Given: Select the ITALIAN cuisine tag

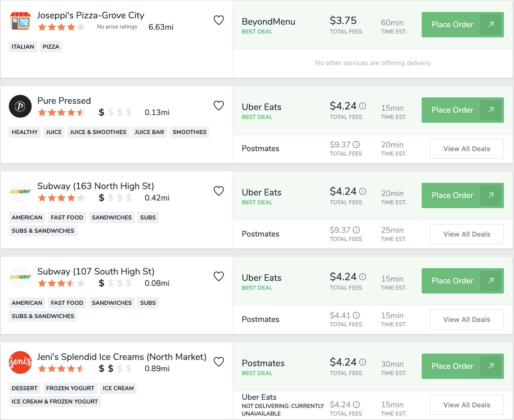Looking at the screenshot, I should [x=23, y=47].
